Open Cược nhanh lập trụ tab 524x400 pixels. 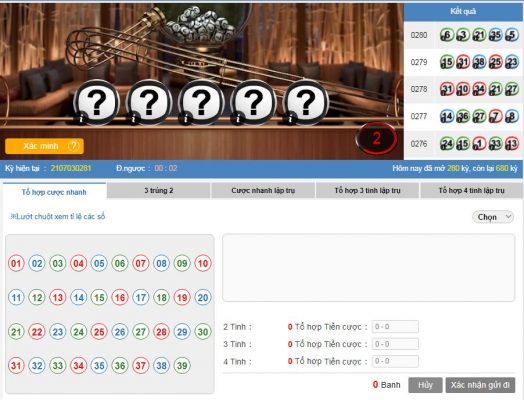point(263,190)
